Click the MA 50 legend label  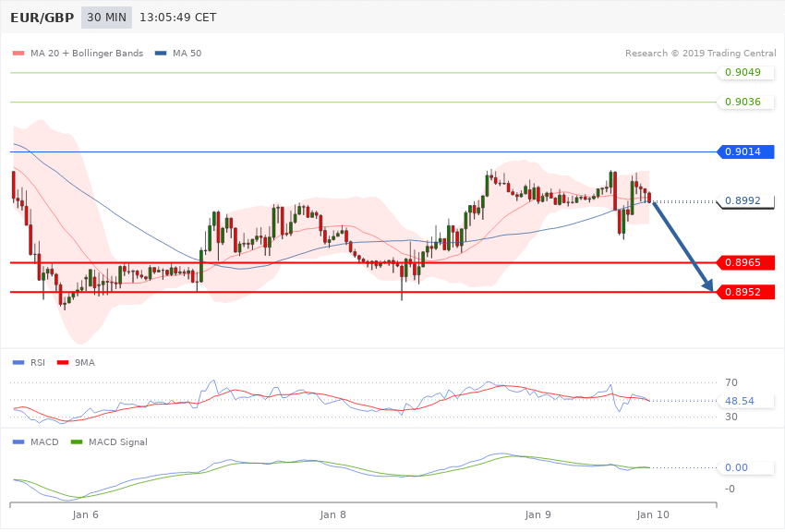click(x=187, y=54)
